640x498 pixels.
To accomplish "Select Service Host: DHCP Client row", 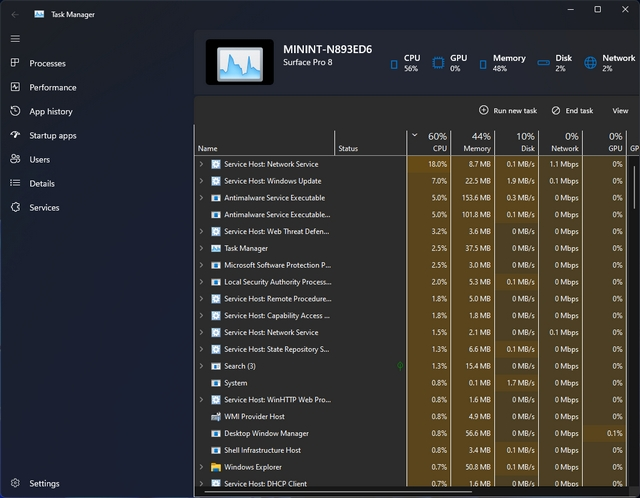I will pyautogui.click(x=411, y=483).
